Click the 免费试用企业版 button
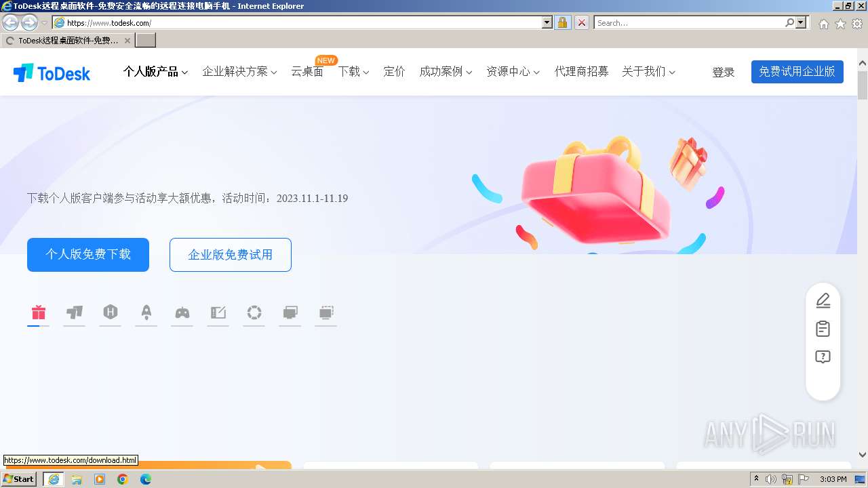 pos(797,72)
